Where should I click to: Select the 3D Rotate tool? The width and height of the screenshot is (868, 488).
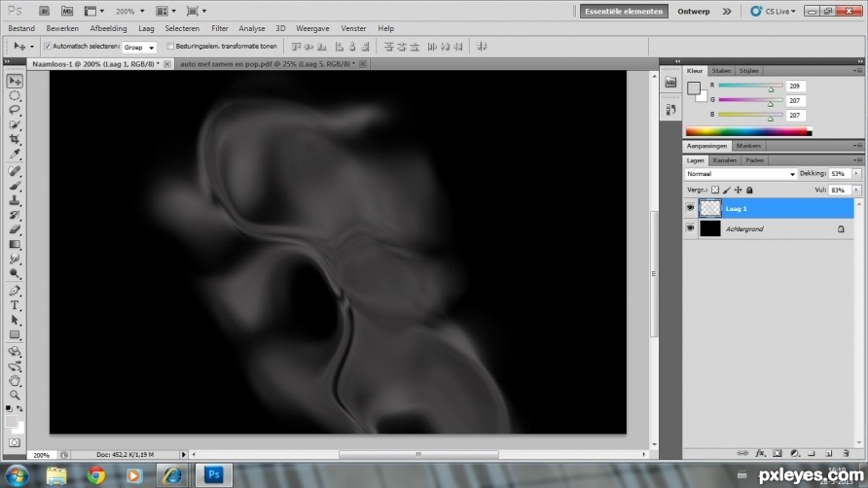15,352
